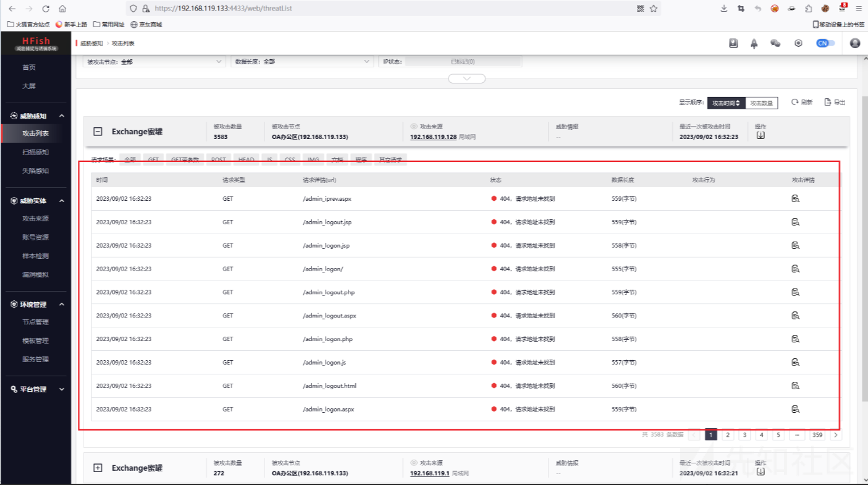Click 威胁感知 in the breadcrumb

91,43
